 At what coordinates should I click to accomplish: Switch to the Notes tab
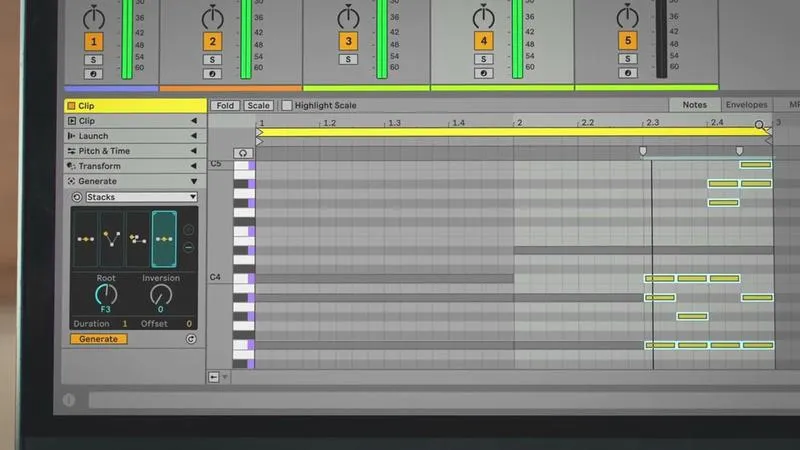tap(694, 105)
